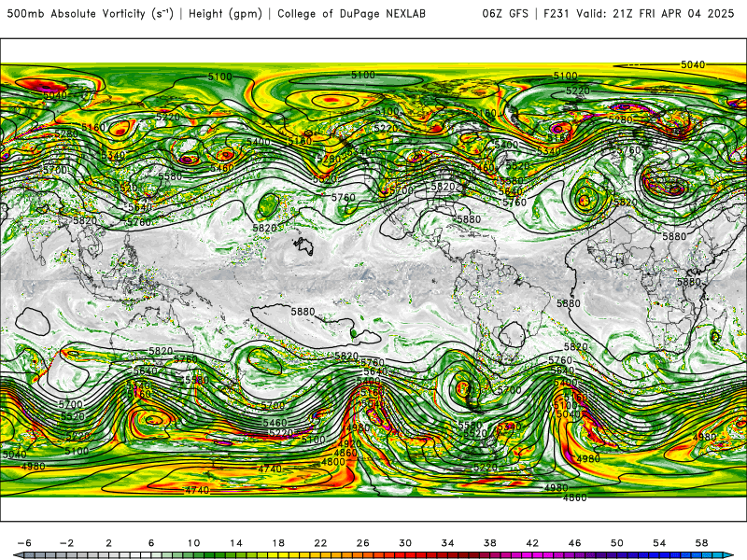
Task: Click the −2 tick label on the colorbar
Action: click(66, 543)
